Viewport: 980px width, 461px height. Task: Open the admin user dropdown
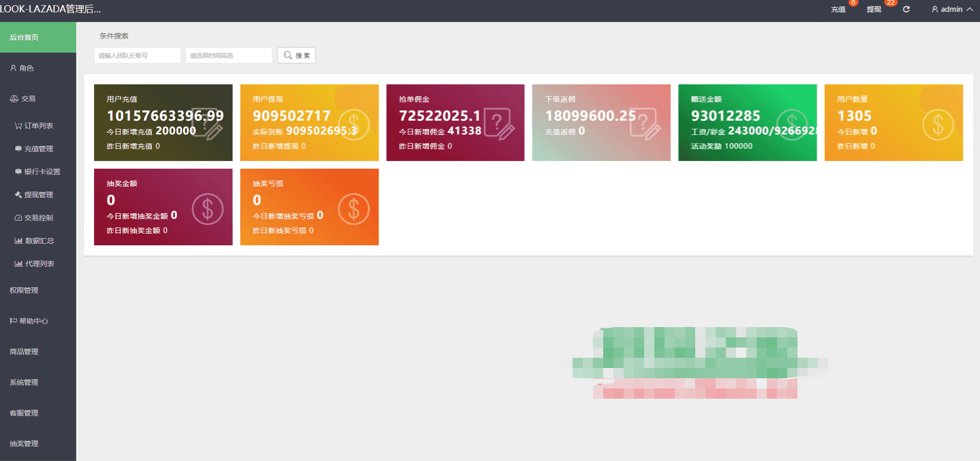click(951, 9)
